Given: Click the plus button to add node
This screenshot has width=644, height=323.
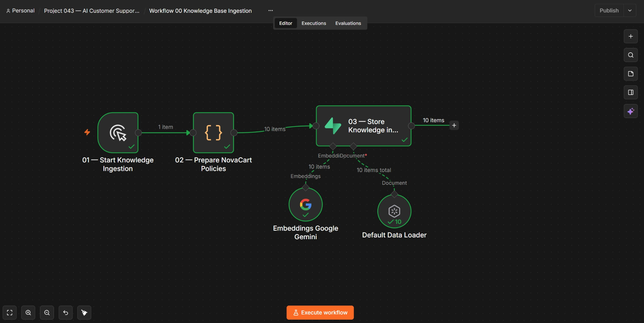Looking at the screenshot, I should coord(631,36).
